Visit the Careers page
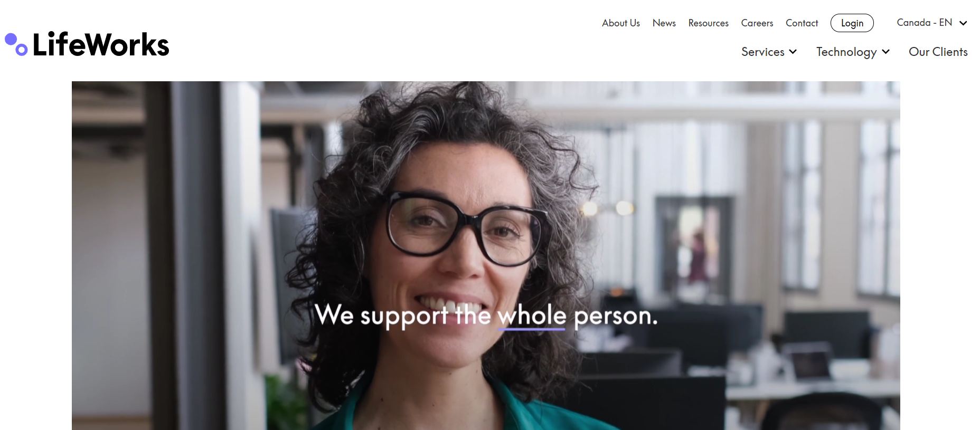980x430 pixels. 757,23
